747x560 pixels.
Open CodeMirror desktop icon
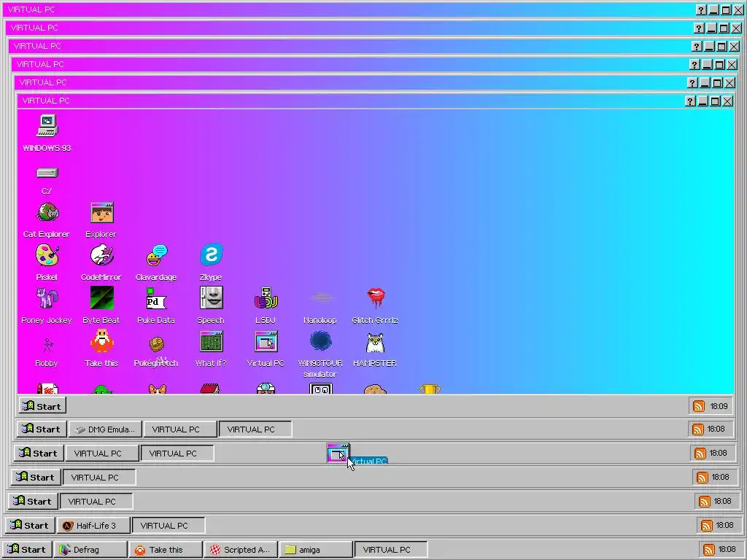coord(102,255)
